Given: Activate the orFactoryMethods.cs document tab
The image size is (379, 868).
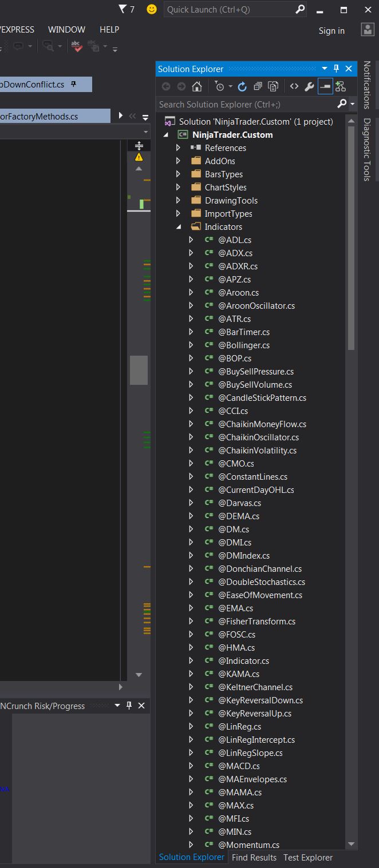Looking at the screenshot, I should 55,116.
